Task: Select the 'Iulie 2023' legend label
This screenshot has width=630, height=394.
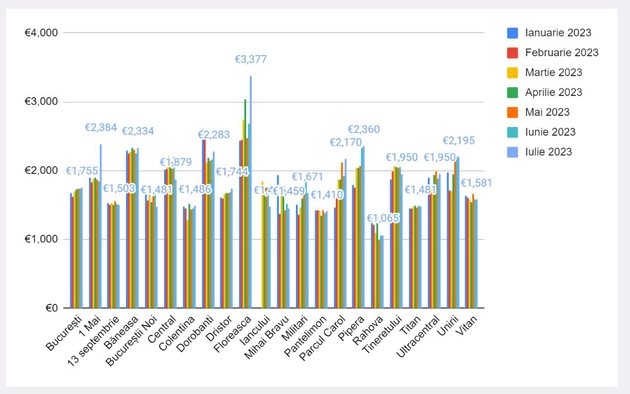Action: 548,152
